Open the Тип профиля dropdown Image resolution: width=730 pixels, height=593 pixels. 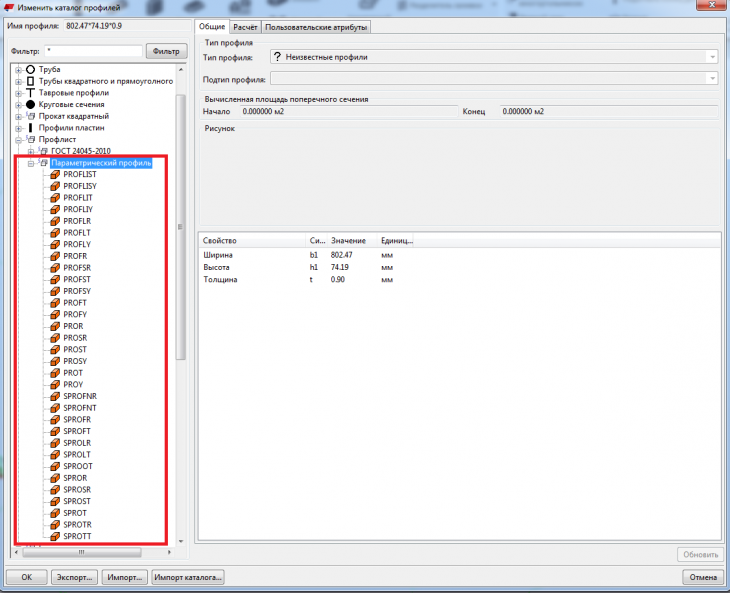[x=711, y=58]
